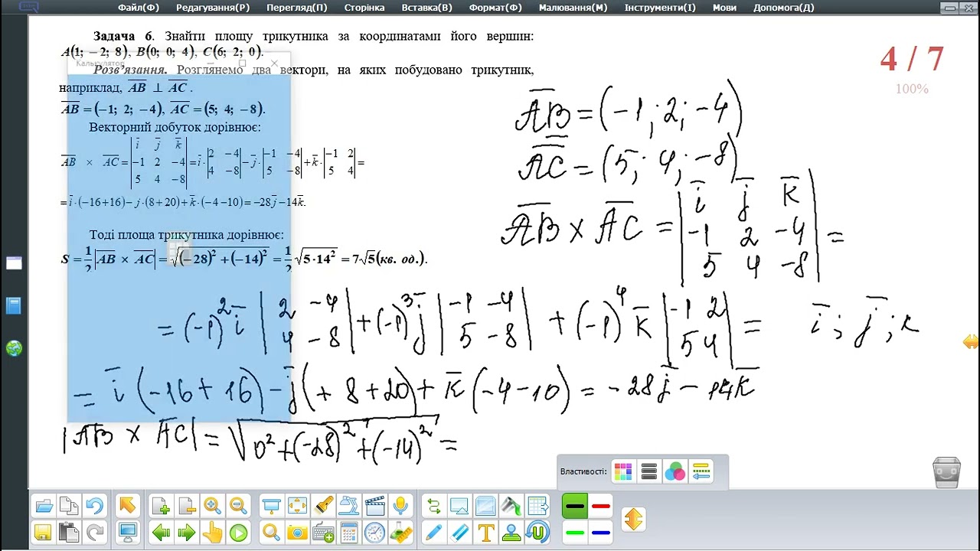Open the Мови menu
The height and width of the screenshot is (551, 980).
coord(724,8)
